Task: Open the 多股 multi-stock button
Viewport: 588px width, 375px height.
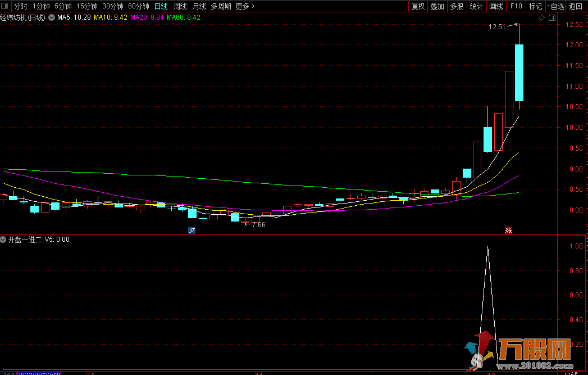Action: coord(457,6)
